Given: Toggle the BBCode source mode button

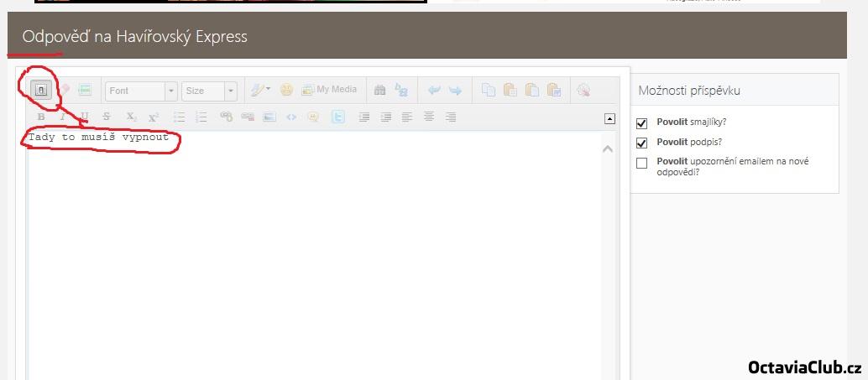Looking at the screenshot, I should (x=40, y=90).
